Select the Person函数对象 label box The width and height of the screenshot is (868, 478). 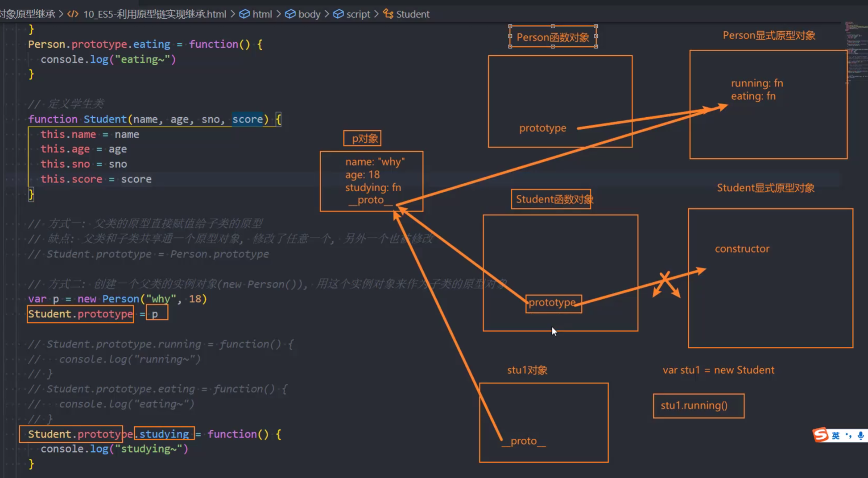pos(553,37)
